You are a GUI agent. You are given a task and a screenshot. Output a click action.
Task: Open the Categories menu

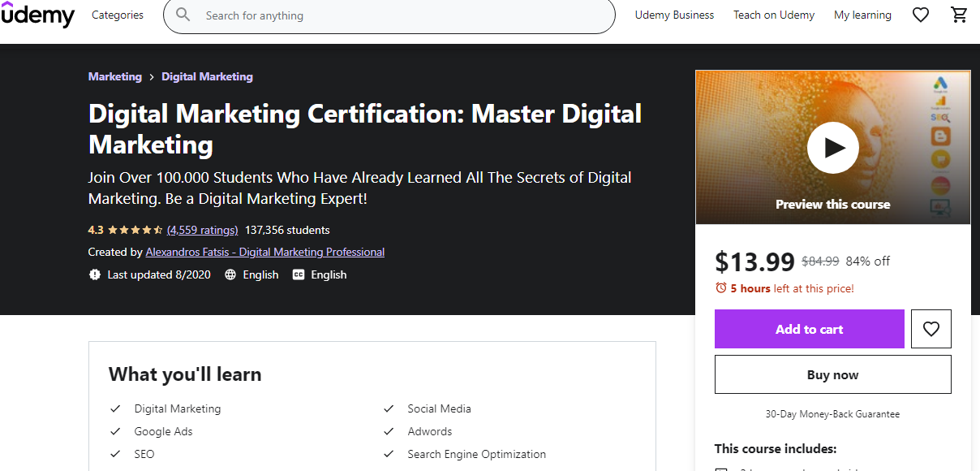(118, 15)
